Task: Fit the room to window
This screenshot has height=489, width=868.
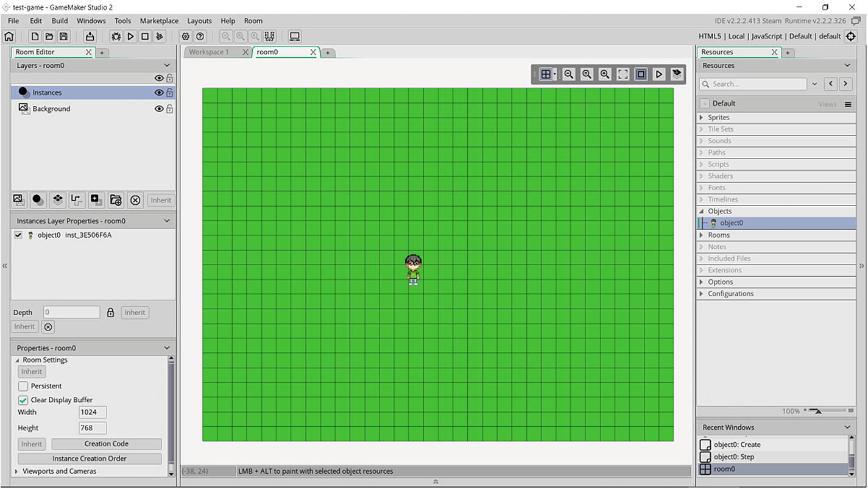Action: pos(623,74)
